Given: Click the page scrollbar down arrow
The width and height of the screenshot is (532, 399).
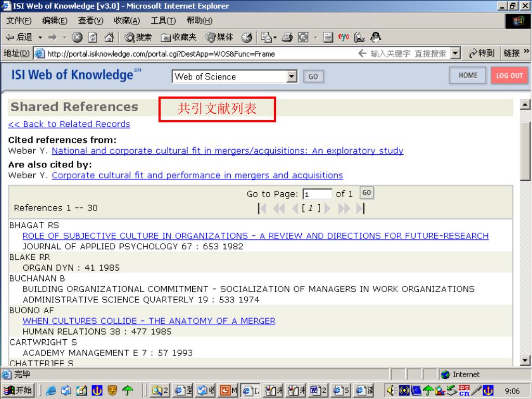Looking at the screenshot, I should tap(525, 361).
